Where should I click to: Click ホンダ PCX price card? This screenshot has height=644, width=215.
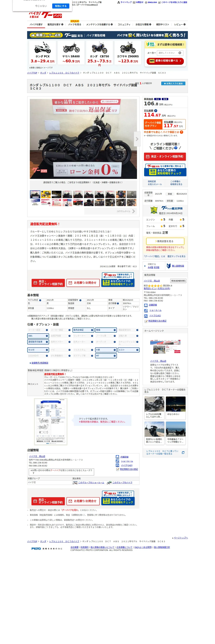click(x=42, y=53)
